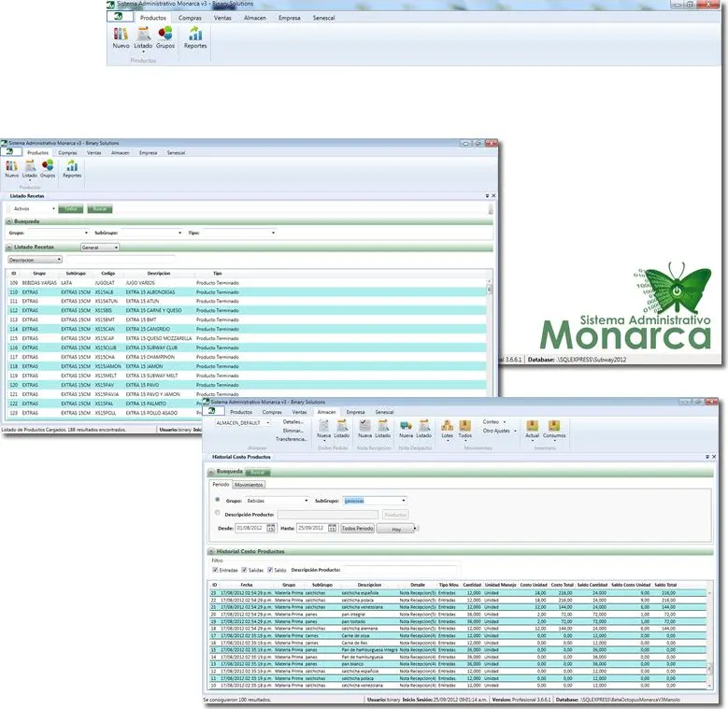Click the Listado Recetas table vertical scrollbar
This screenshot has height=709, width=728.
(x=489, y=336)
